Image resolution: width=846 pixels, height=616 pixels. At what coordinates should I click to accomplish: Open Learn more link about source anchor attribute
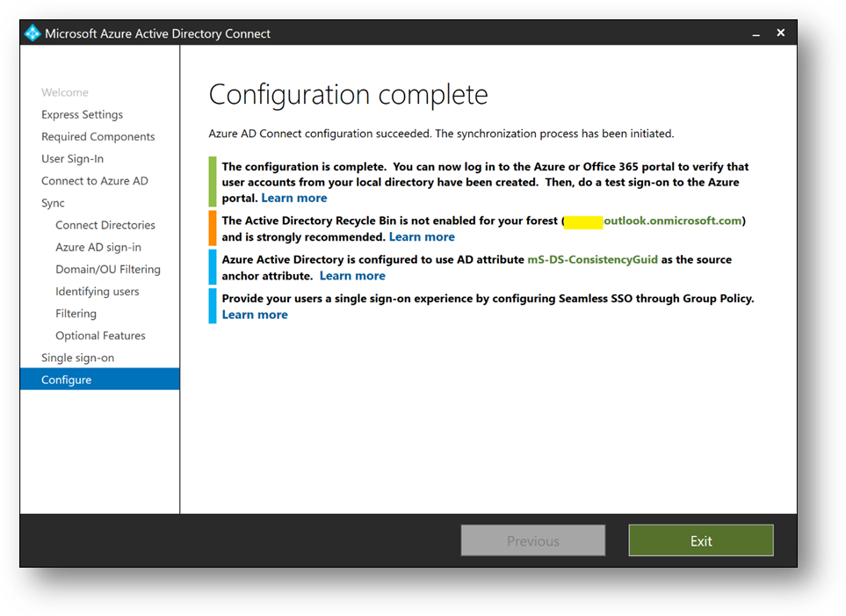tap(352, 276)
